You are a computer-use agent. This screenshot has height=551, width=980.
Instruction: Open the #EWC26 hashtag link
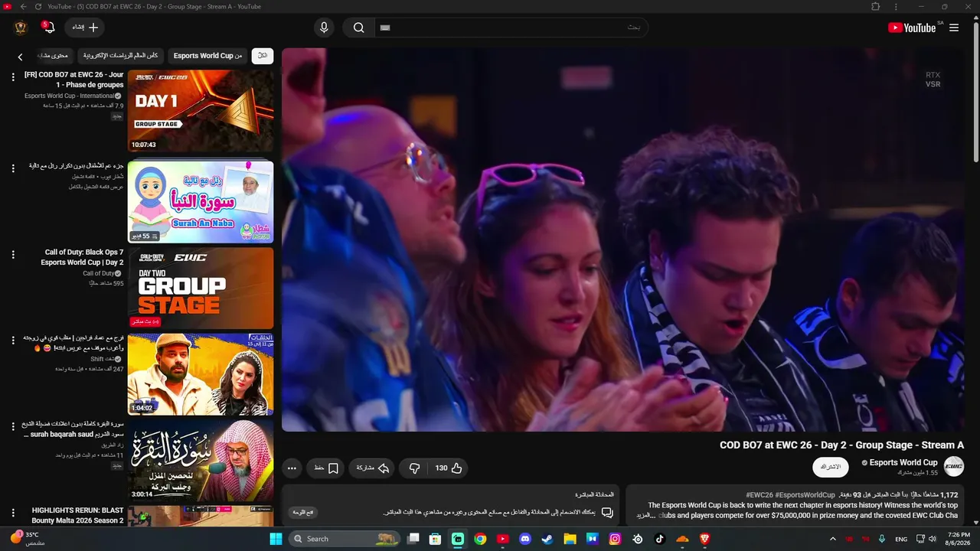click(759, 495)
